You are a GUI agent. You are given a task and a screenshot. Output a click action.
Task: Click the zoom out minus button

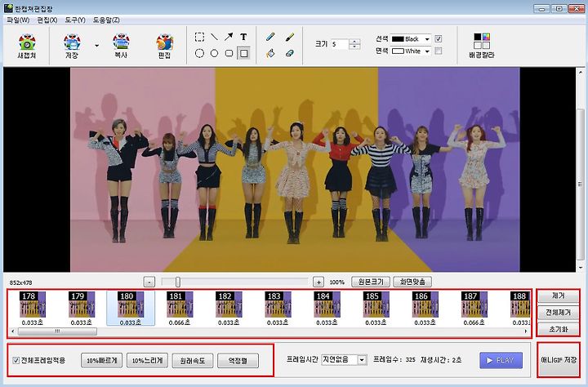[x=149, y=282]
